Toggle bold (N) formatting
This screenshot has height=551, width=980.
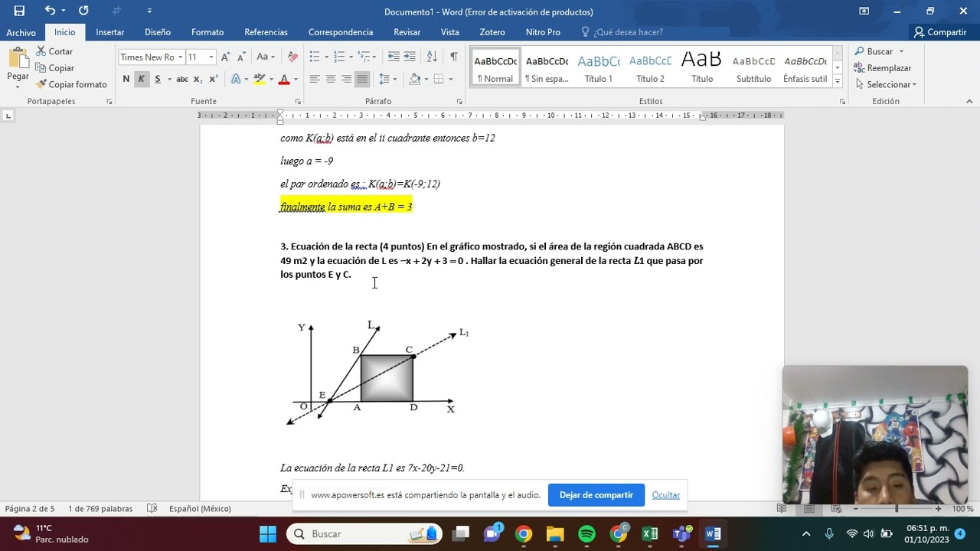pyautogui.click(x=126, y=79)
